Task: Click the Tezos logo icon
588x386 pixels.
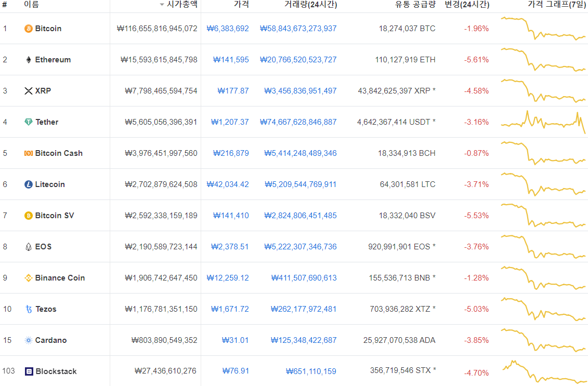Action: click(x=29, y=309)
